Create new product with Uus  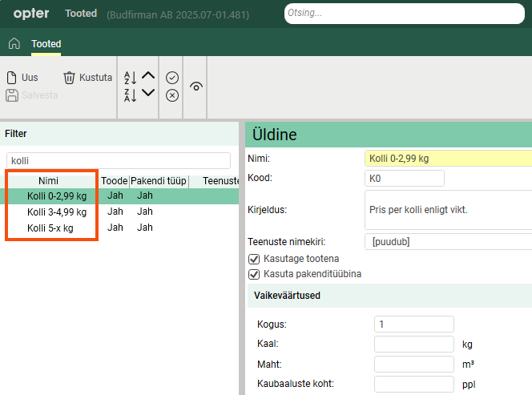(22, 78)
